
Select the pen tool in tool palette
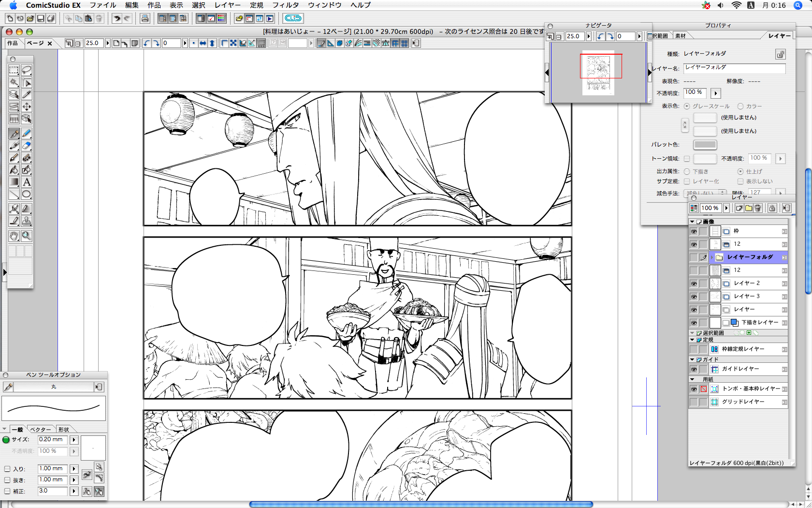pyautogui.click(x=14, y=134)
